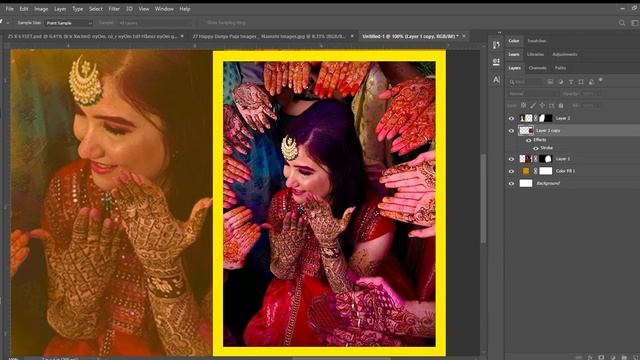Open the File menu

pyautogui.click(x=9, y=9)
